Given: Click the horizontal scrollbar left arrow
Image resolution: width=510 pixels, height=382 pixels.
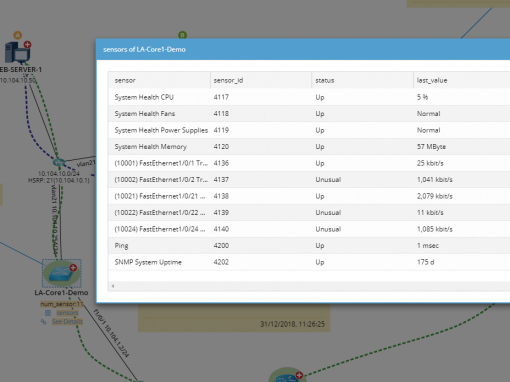Looking at the screenshot, I should pos(113,286).
